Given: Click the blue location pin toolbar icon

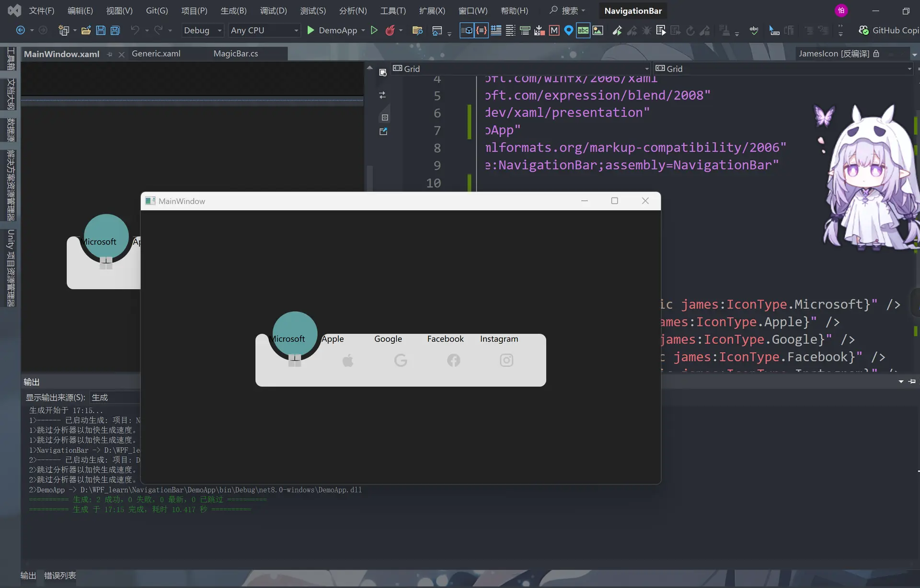Looking at the screenshot, I should click(x=569, y=30).
